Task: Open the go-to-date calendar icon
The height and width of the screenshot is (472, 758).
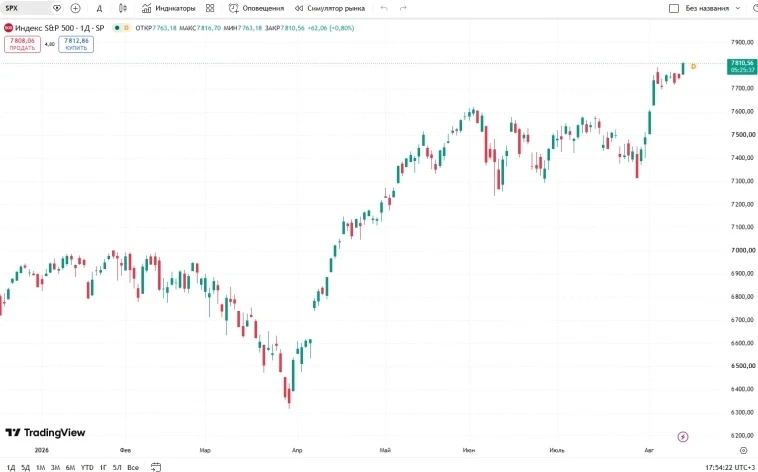Action: [x=156, y=467]
